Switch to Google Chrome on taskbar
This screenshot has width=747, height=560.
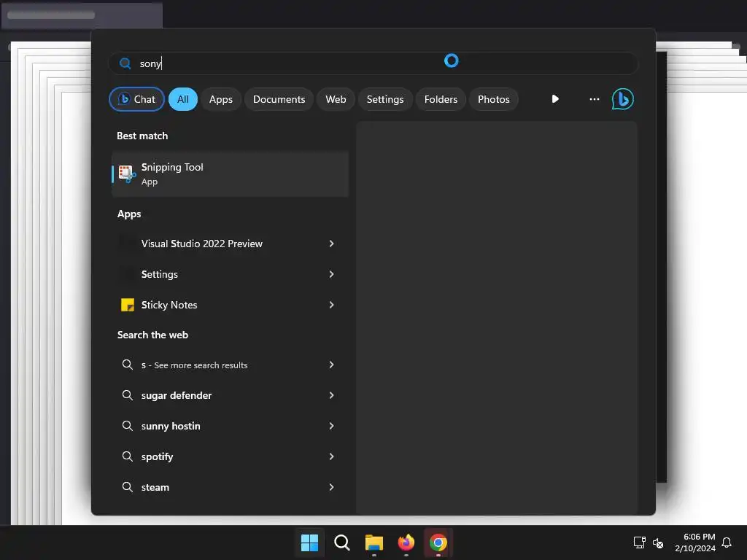pyautogui.click(x=438, y=542)
